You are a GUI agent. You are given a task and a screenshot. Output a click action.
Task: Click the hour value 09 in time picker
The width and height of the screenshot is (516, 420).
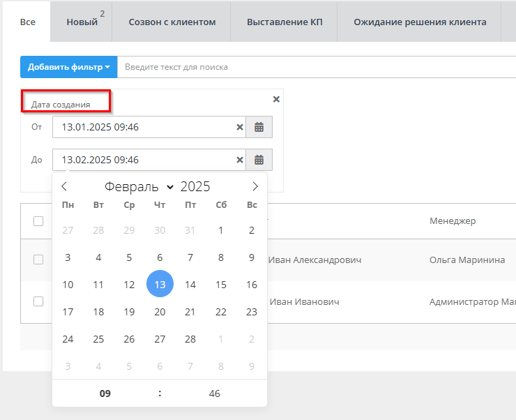pos(105,393)
